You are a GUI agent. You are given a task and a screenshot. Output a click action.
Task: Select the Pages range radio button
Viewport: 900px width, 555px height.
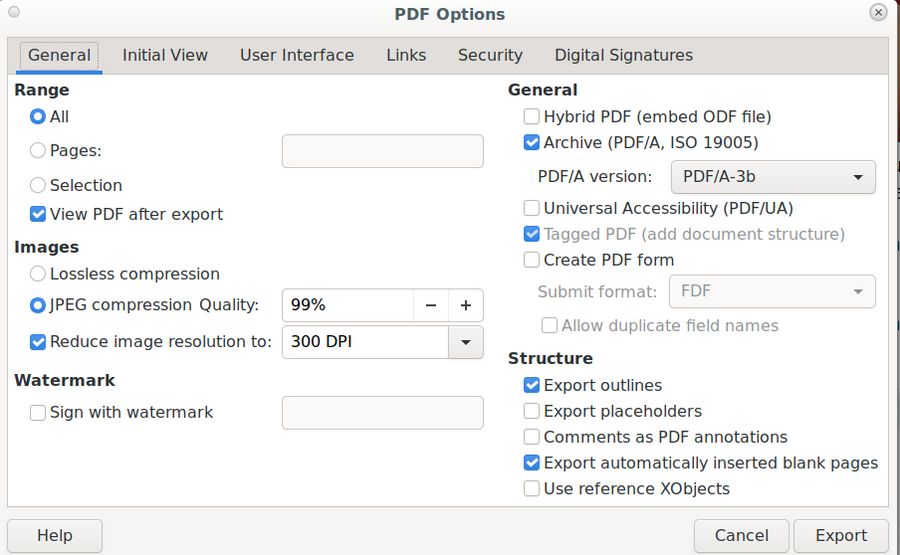[38, 151]
